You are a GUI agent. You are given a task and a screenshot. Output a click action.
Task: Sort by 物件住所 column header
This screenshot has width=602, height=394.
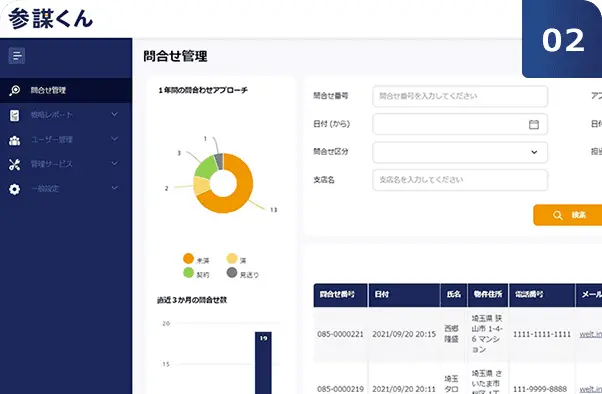click(488, 295)
